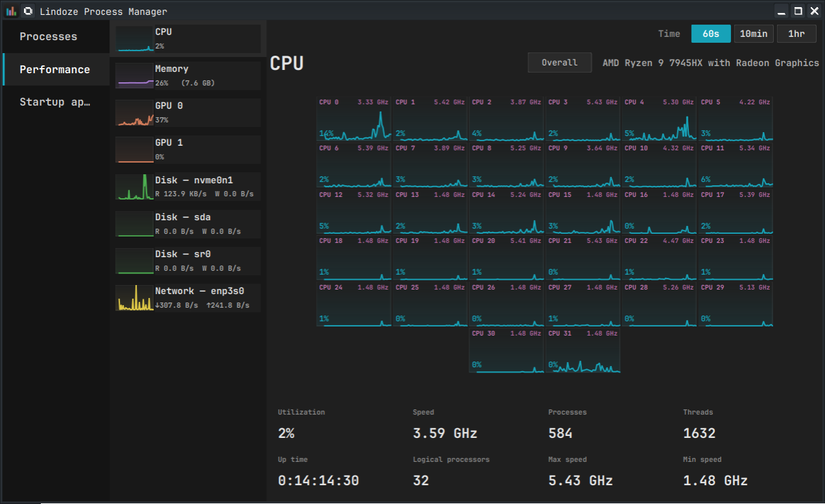Click the CPU 13 core graph
The height and width of the screenshot is (504, 825).
click(x=430, y=212)
